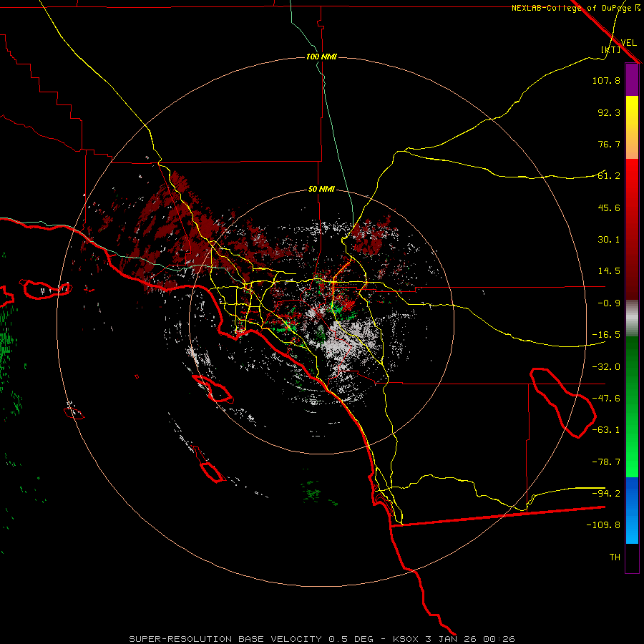Click the TH label at the scale bottom

point(615,557)
